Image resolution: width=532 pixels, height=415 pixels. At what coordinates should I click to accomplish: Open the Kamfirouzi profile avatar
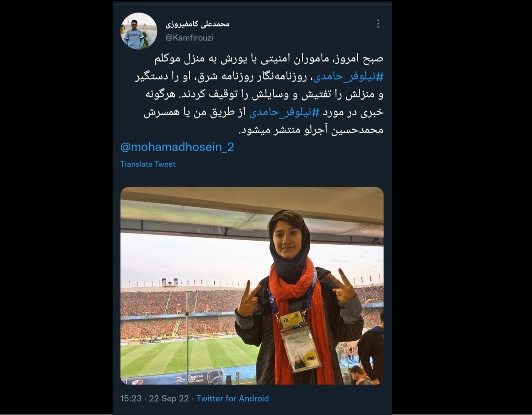[x=139, y=31]
